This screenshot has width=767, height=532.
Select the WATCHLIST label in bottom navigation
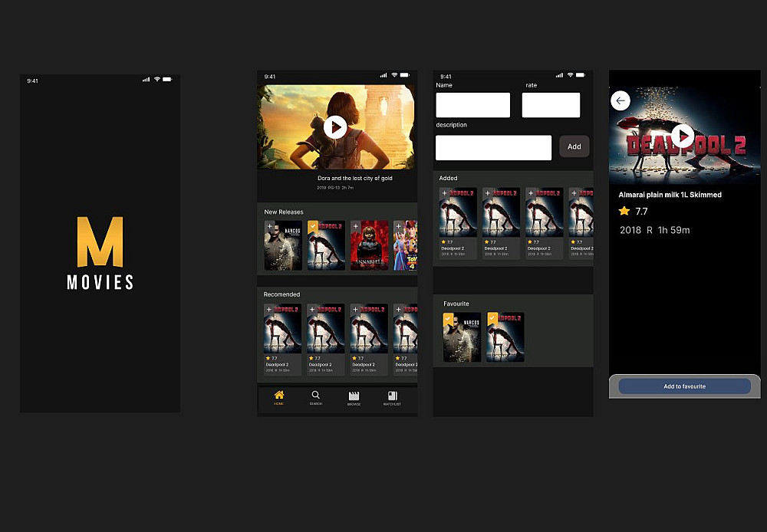[392, 405]
